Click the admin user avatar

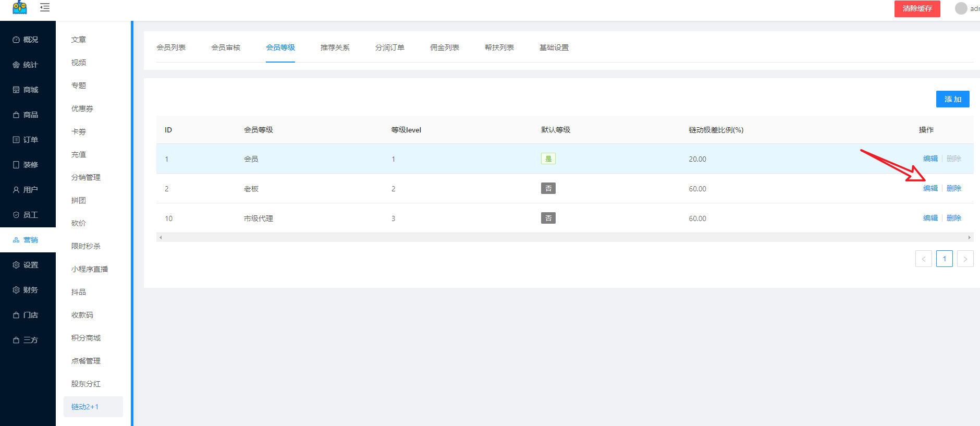tap(961, 8)
